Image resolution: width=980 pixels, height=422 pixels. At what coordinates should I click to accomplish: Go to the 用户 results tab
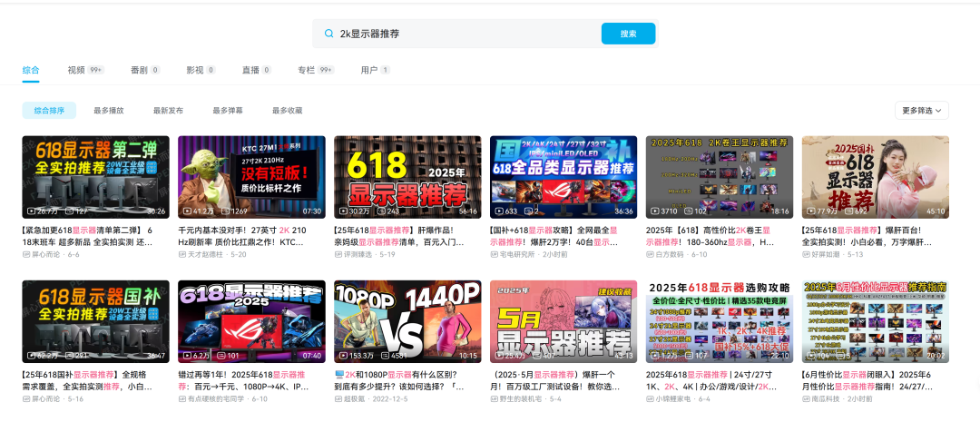click(368, 70)
